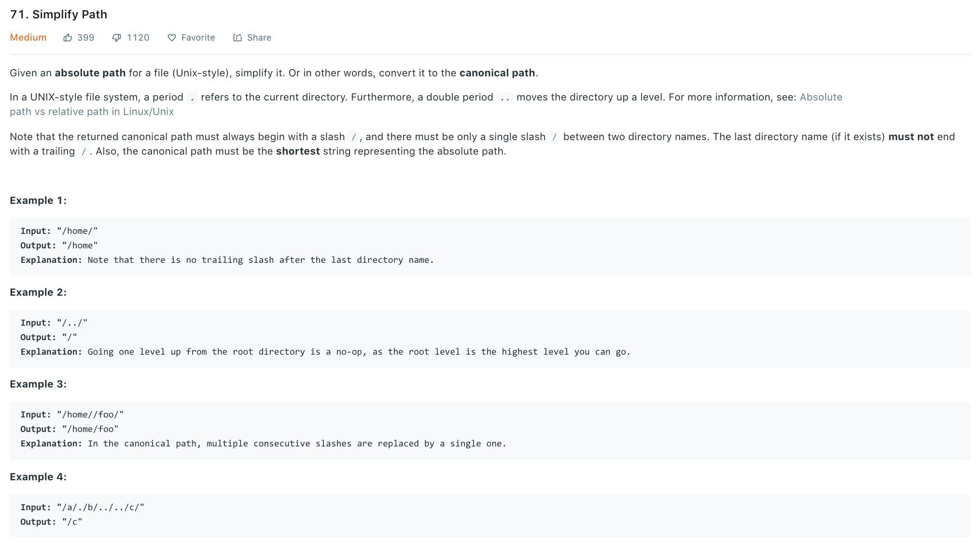
Task: Click the Share arrow icon
Action: [x=238, y=38]
